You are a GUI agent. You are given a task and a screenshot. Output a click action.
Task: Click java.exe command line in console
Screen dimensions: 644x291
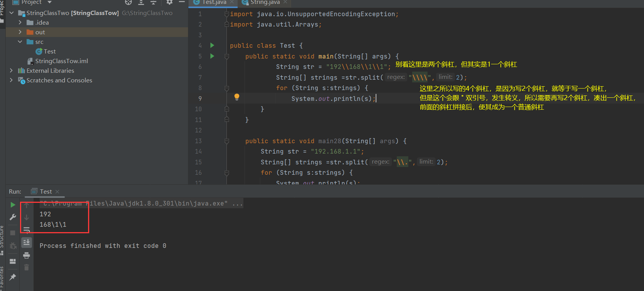[x=141, y=204]
